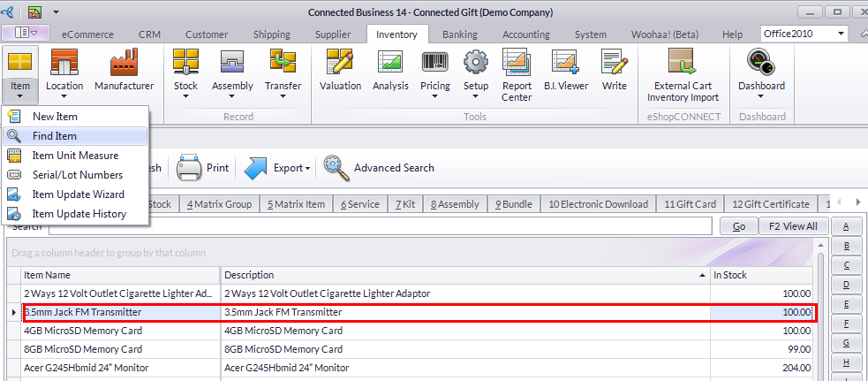Open Advanced Search
Screen dimensions: 868x381
tap(379, 168)
